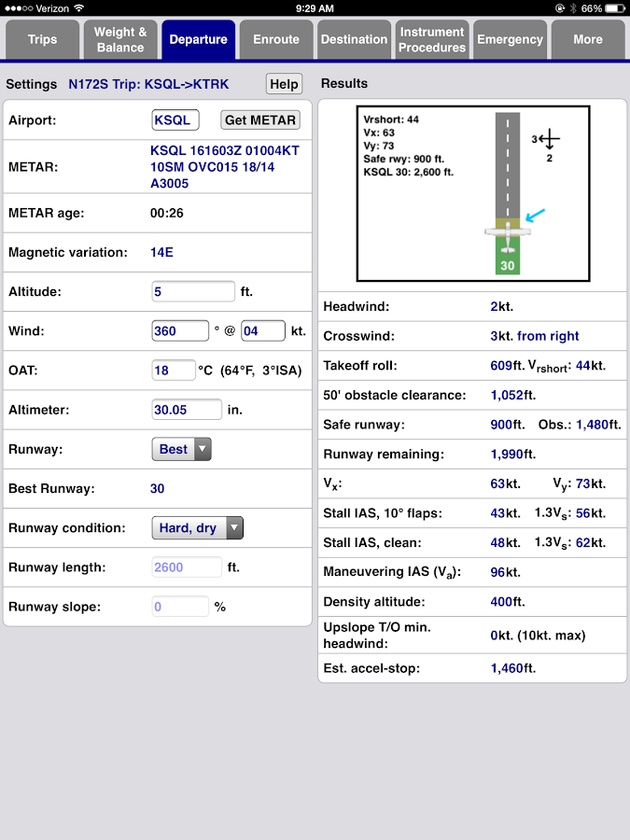Tap the Wi-Fi status icon
The width and height of the screenshot is (630, 840).
tap(79, 8)
